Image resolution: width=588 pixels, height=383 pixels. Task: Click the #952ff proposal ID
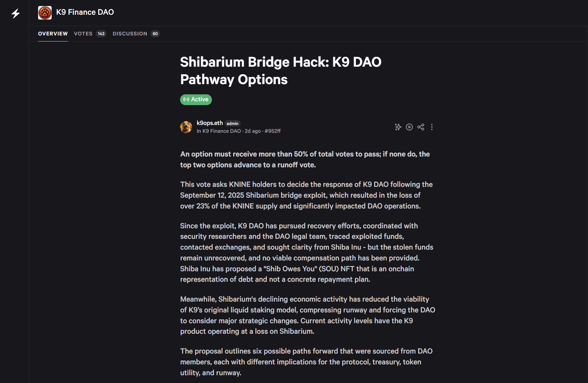[x=273, y=131]
